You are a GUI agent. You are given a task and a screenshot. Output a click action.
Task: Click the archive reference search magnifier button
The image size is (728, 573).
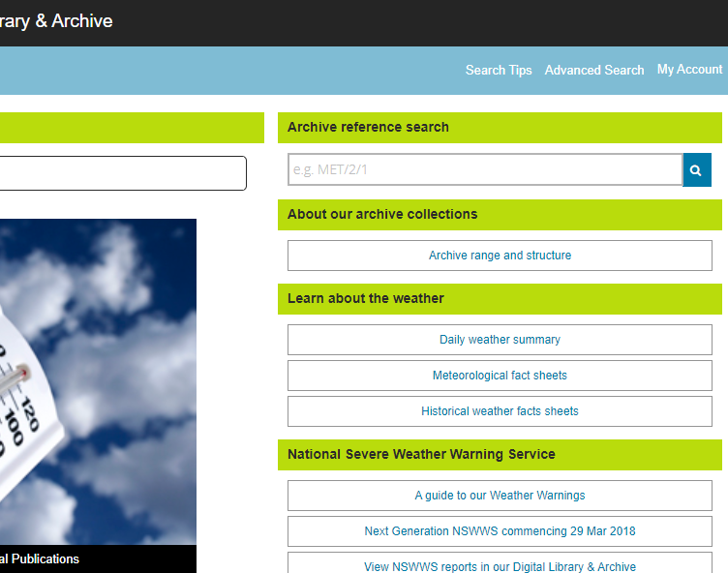point(697,170)
